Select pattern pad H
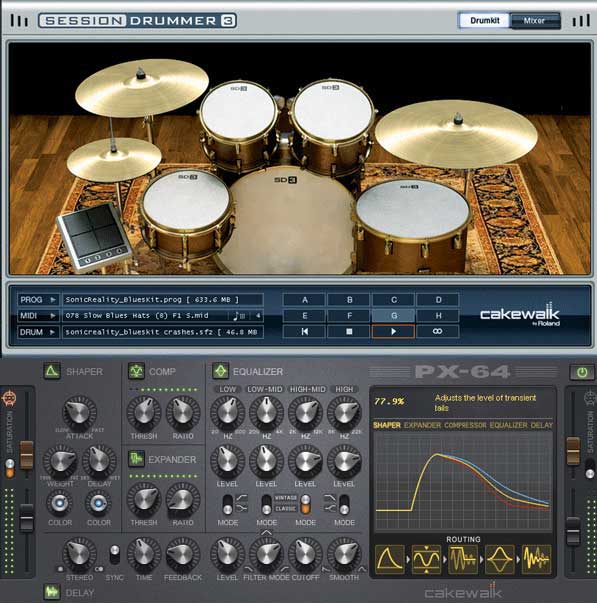597x604 pixels. 438,316
